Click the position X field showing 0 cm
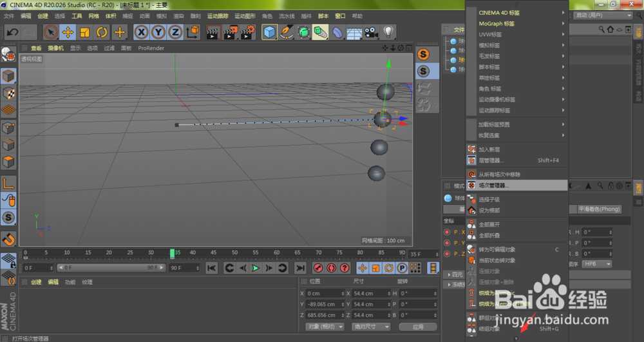 325,294
